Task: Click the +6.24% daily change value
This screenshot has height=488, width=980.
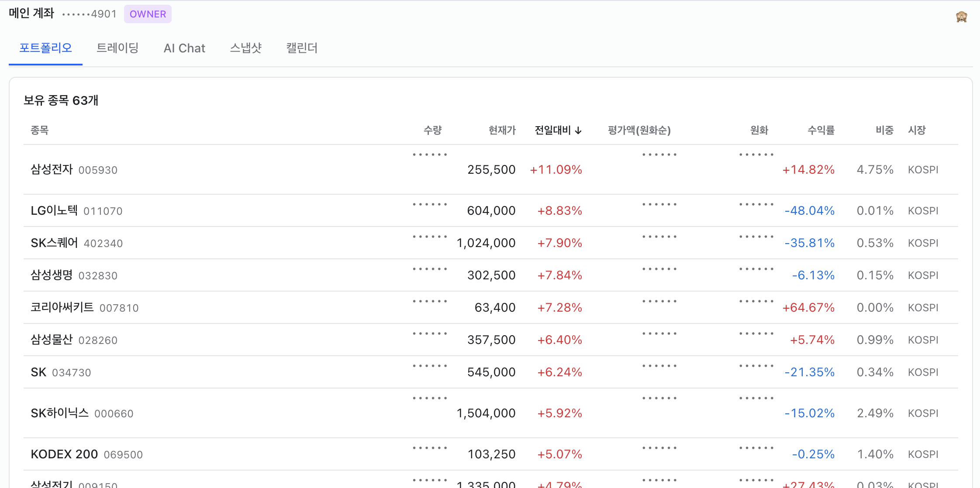Action: (x=559, y=372)
